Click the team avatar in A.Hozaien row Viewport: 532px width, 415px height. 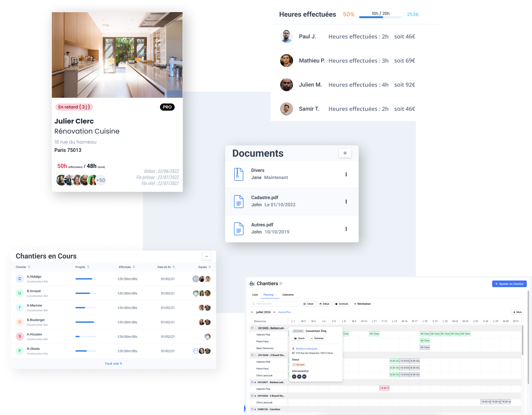point(207,336)
